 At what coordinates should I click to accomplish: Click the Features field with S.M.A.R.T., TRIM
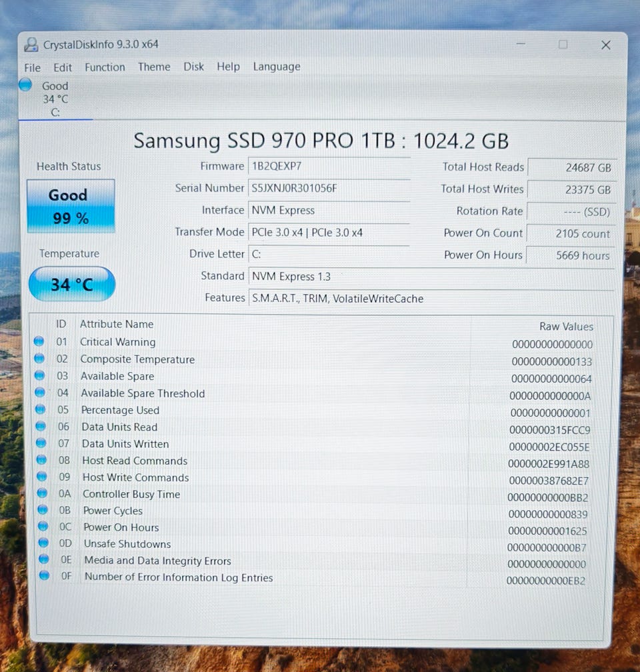431,298
